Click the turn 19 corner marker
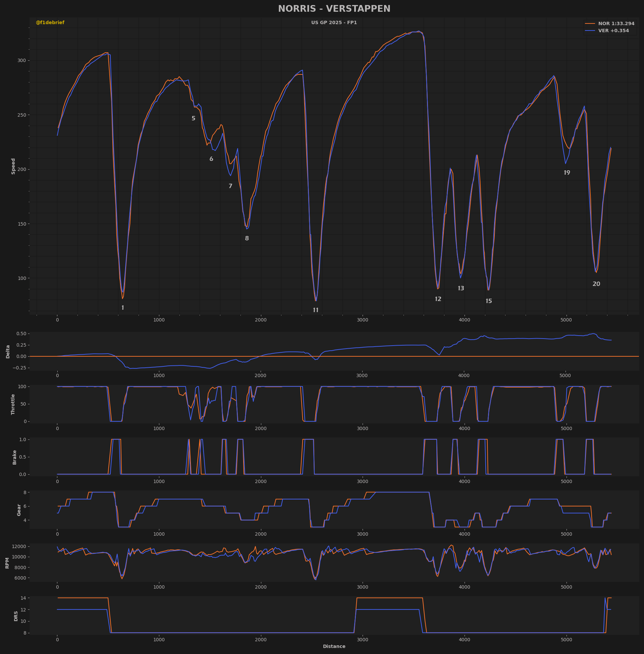 coord(567,173)
